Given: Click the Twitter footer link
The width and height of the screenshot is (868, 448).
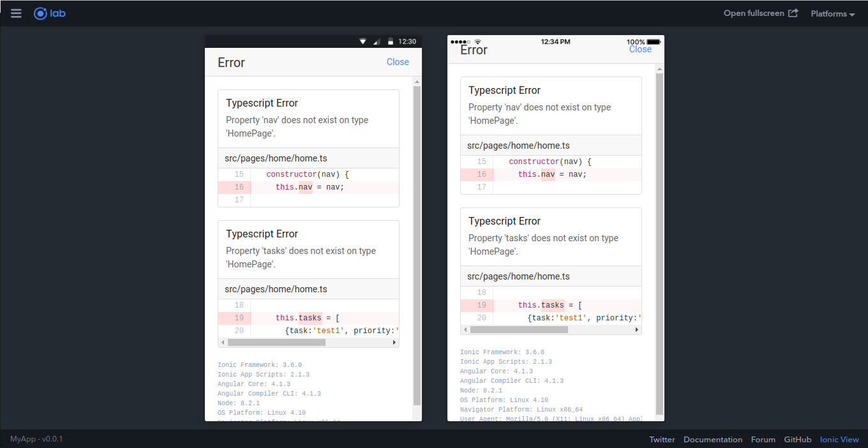Looking at the screenshot, I should point(662,439).
